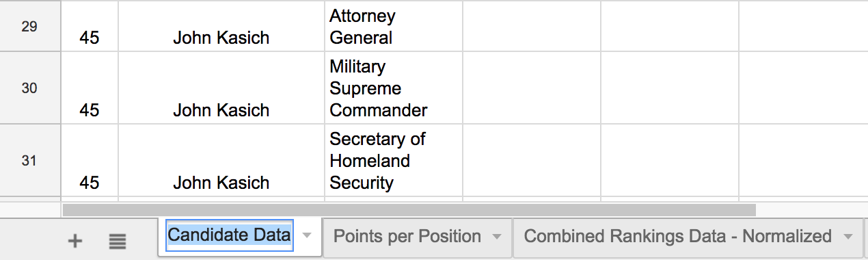Open Candidate Data tab dropdown arrow
This screenshot has height=260, width=868.
(308, 236)
